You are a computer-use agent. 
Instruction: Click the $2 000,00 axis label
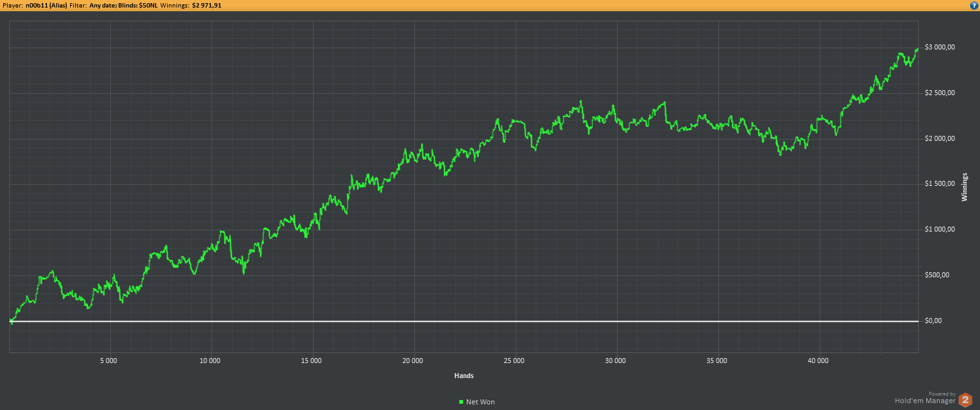[x=939, y=139]
